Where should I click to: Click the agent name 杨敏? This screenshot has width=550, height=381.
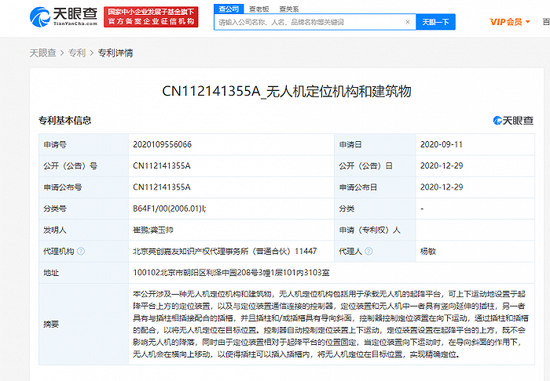point(428,251)
